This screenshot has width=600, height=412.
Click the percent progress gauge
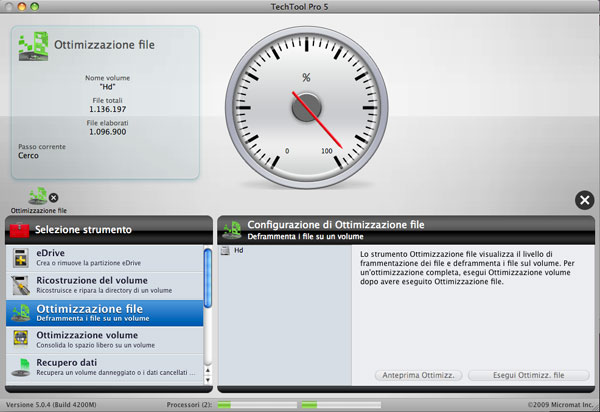point(307,107)
